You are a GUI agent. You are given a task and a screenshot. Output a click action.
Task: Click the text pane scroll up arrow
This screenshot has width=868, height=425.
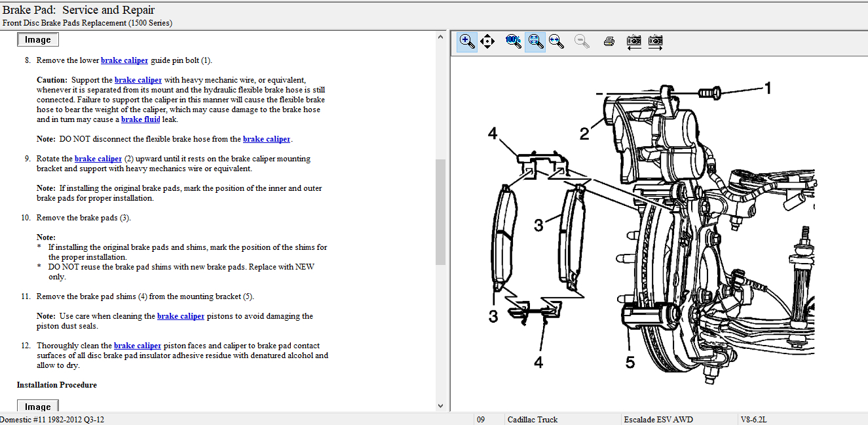(440, 37)
